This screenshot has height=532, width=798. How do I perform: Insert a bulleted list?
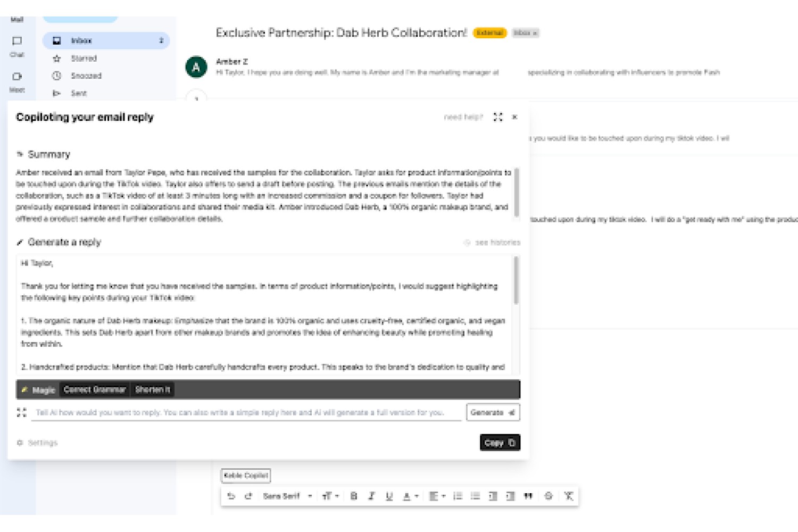[x=475, y=496]
